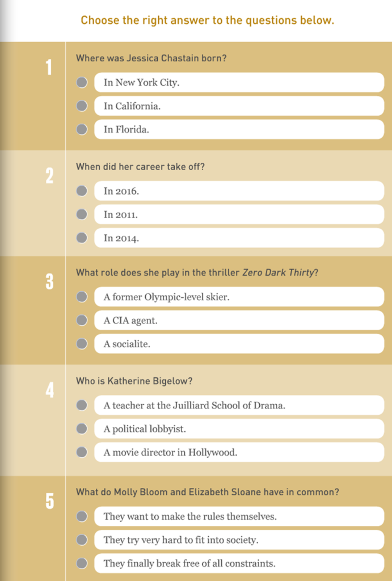Viewport: 392px width, 581px height.
Task: Select radio for Juilliard School teacher answer
Action: point(82,405)
